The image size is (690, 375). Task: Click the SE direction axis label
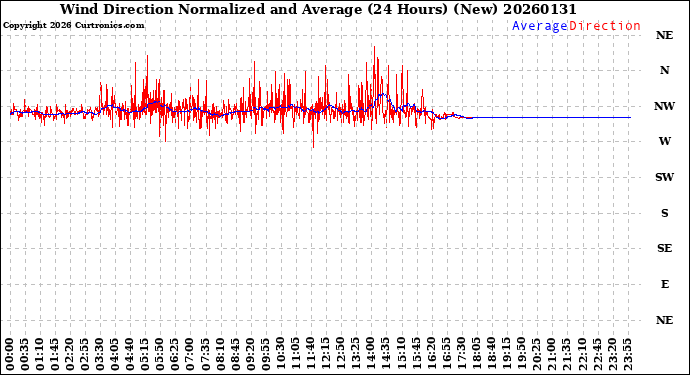664,248
